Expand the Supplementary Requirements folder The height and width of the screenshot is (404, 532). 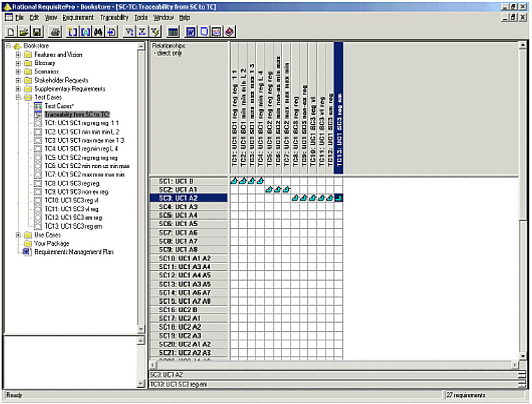[18, 89]
